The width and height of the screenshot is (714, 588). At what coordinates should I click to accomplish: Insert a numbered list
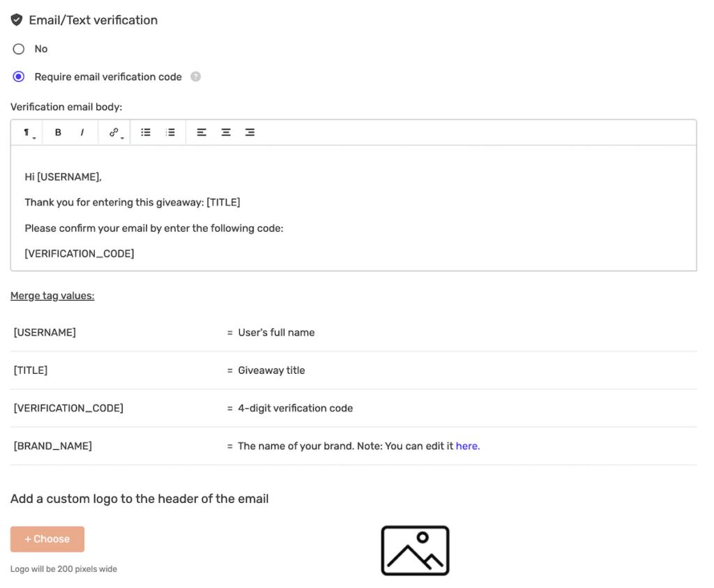click(170, 133)
